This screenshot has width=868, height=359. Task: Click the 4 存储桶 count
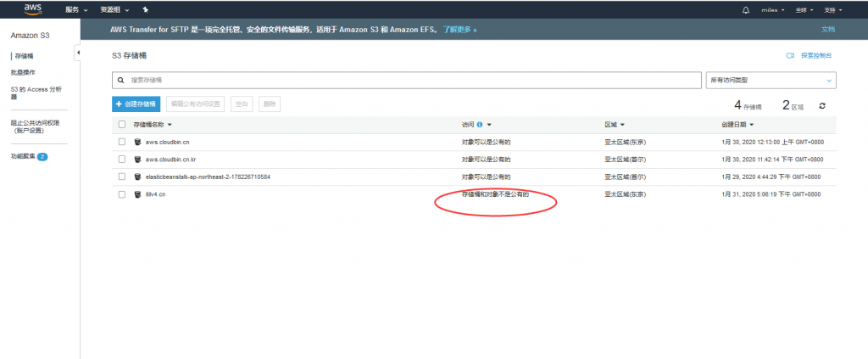pyautogui.click(x=748, y=105)
